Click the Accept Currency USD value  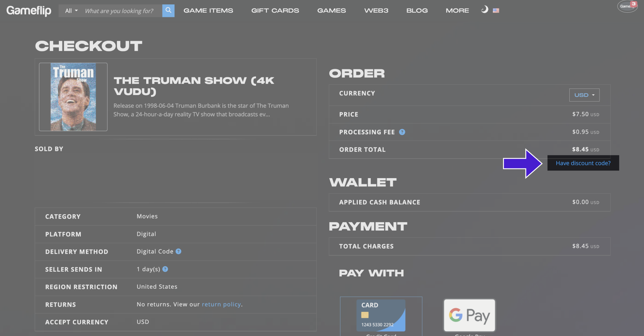point(143,322)
